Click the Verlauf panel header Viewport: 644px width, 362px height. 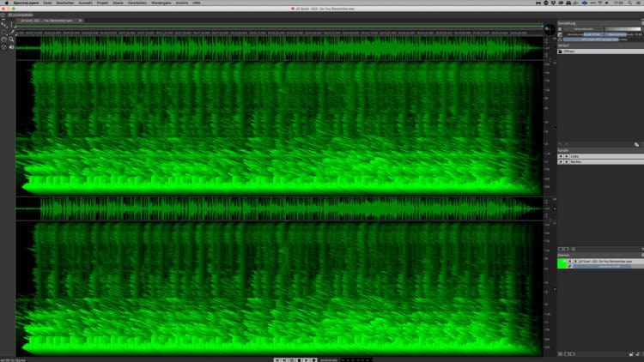(x=600, y=45)
